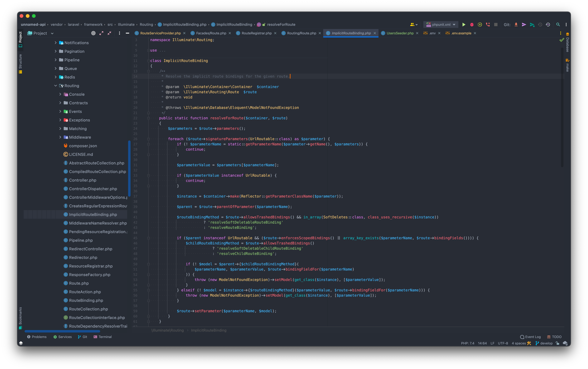Click Git rollback icon
Screen dimensions: 588x369
[548, 24]
